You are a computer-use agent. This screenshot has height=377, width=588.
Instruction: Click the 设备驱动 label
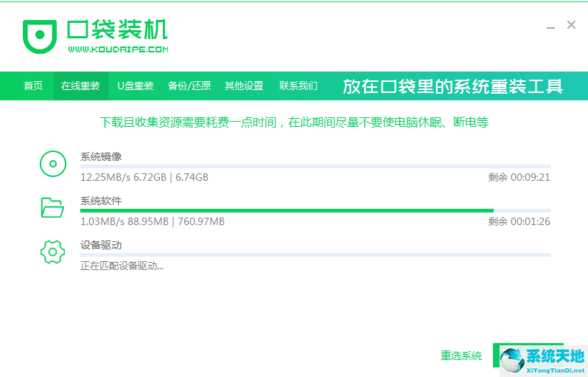click(x=101, y=245)
